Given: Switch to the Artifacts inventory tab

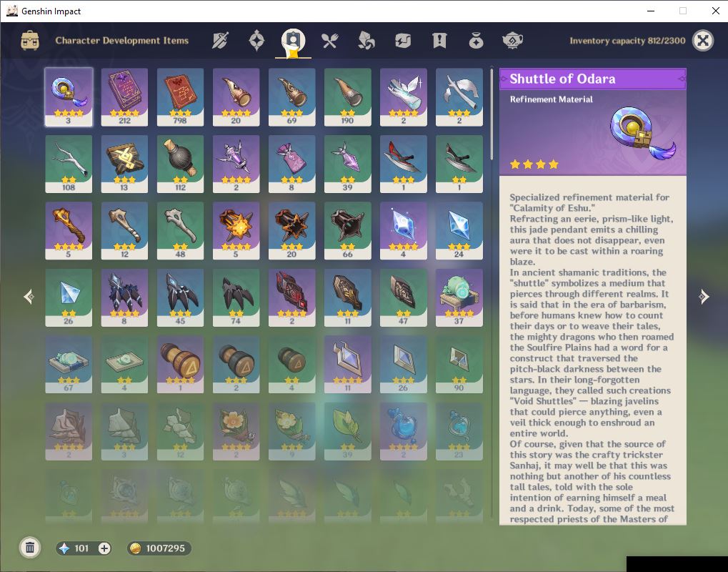Looking at the screenshot, I should (x=256, y=41).
